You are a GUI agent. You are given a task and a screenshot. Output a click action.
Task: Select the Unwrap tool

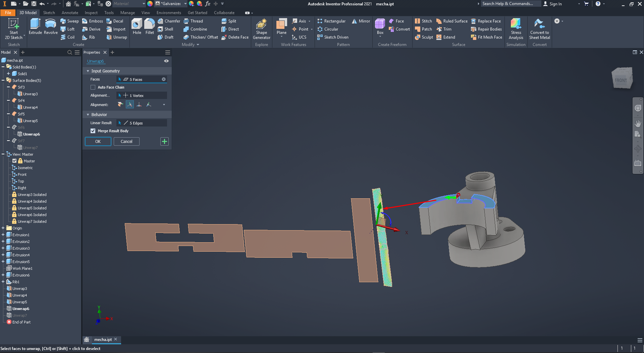tap(117, 37)
